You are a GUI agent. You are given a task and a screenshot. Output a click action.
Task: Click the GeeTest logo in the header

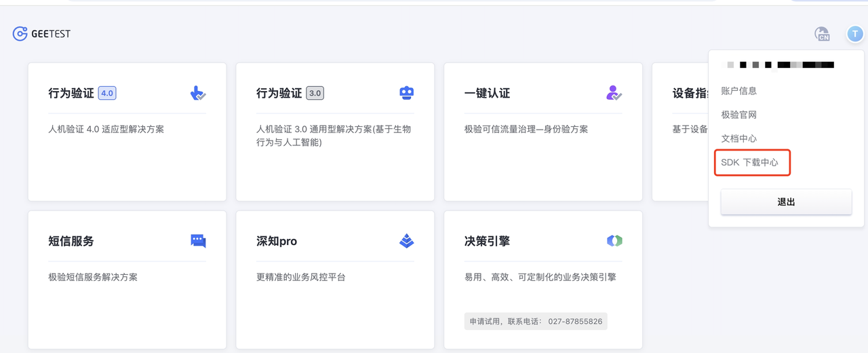(41, 34)
